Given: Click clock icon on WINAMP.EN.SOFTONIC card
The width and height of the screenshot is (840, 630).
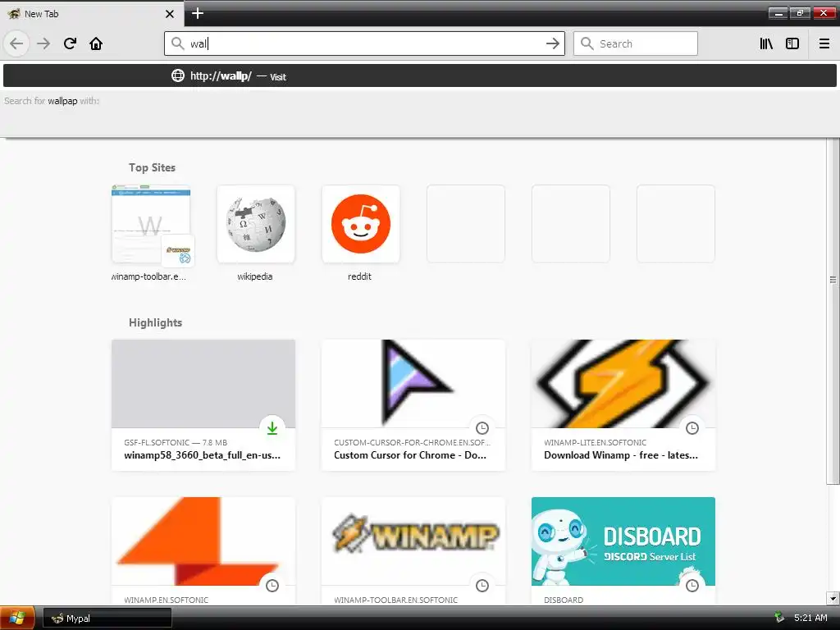Looking at the screenshot, I should coord(272,586).
